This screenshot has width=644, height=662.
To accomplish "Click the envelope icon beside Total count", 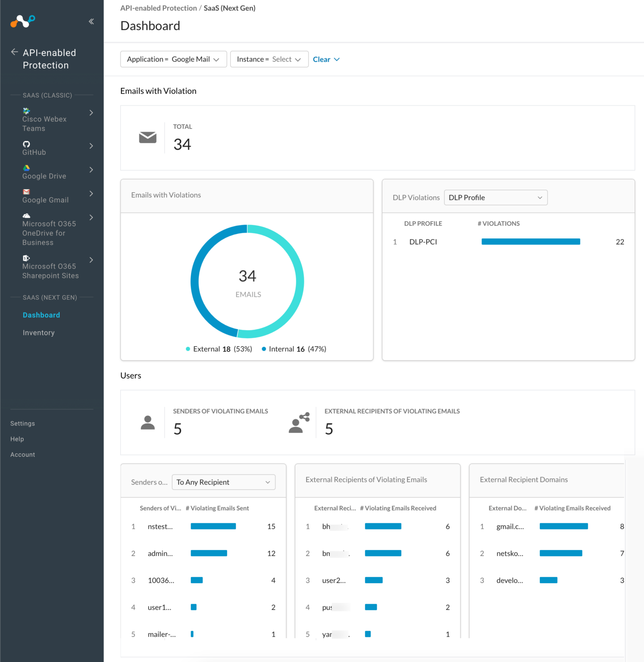I will pos(147,137).
